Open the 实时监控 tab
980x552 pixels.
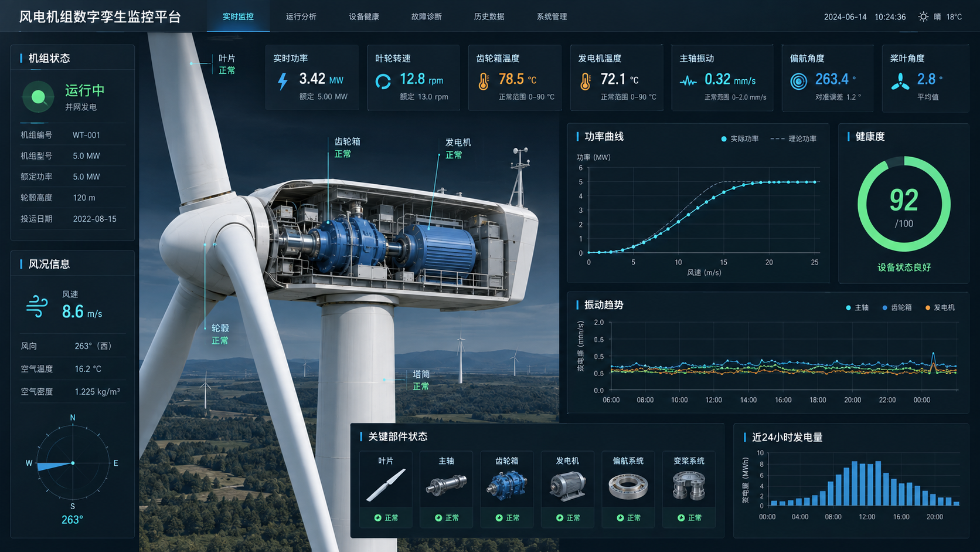[238, 16]
